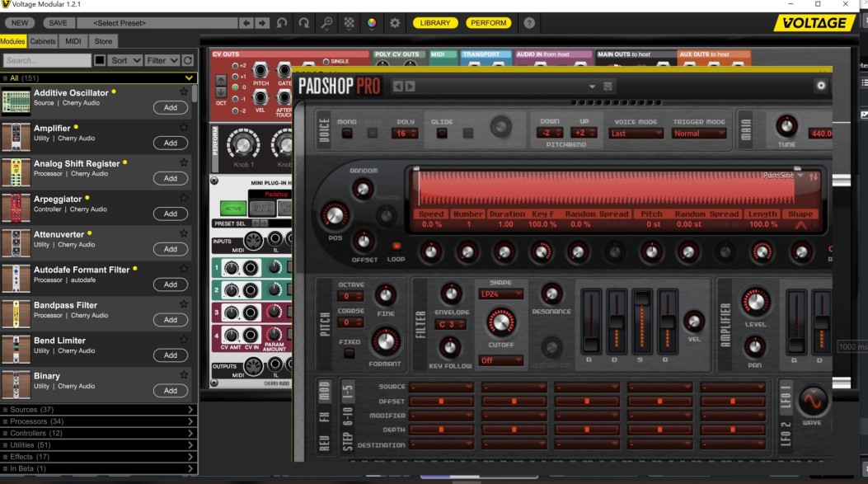This screenshot has width=868, height=484.
Task: Open the checkerboard cable transparency icon
Action: tap(350, 23)
